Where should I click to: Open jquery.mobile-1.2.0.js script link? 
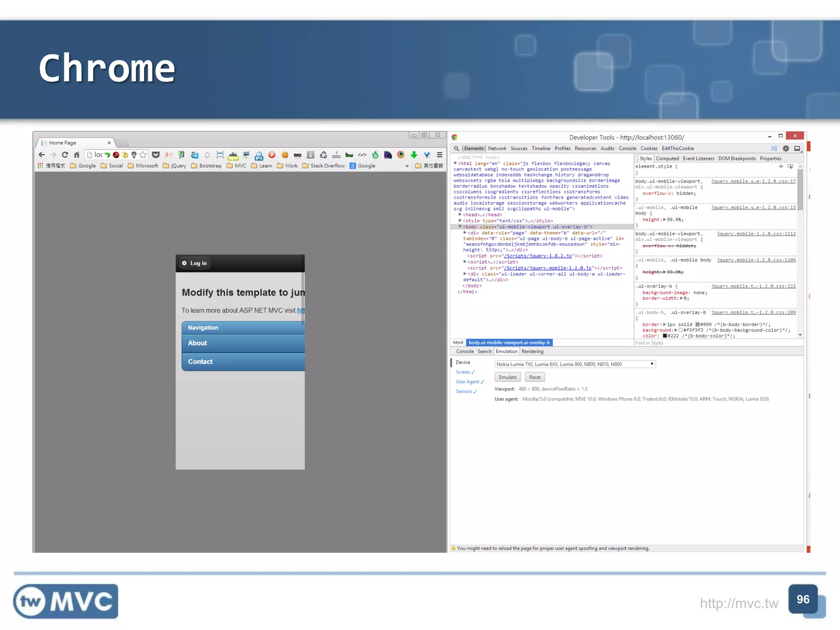coord(548,268)
